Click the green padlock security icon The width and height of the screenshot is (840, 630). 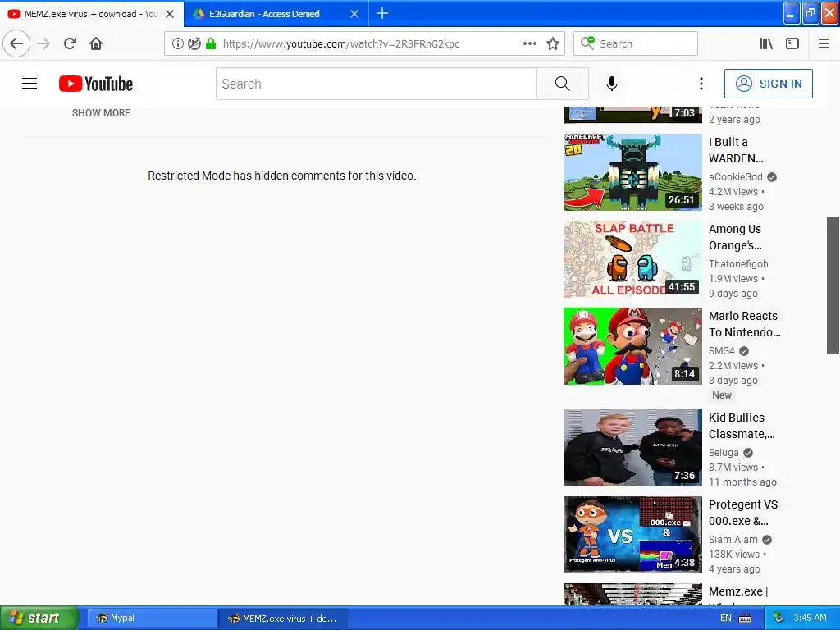(211, 43)
